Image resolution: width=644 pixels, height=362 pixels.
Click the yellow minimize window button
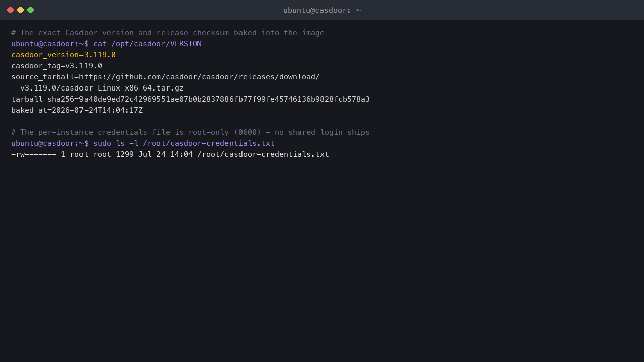(x=20, y=10)
